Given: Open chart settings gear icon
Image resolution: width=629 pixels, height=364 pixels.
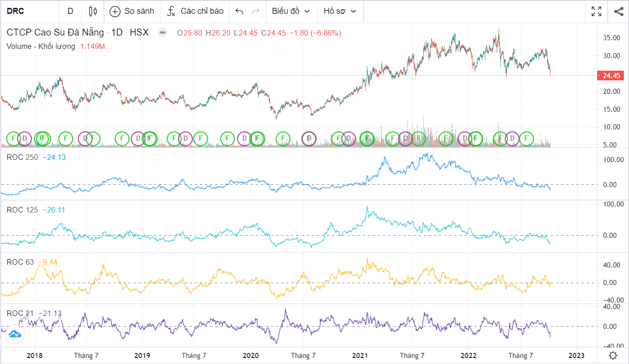Looking at the screenshot, I should 613,355.
